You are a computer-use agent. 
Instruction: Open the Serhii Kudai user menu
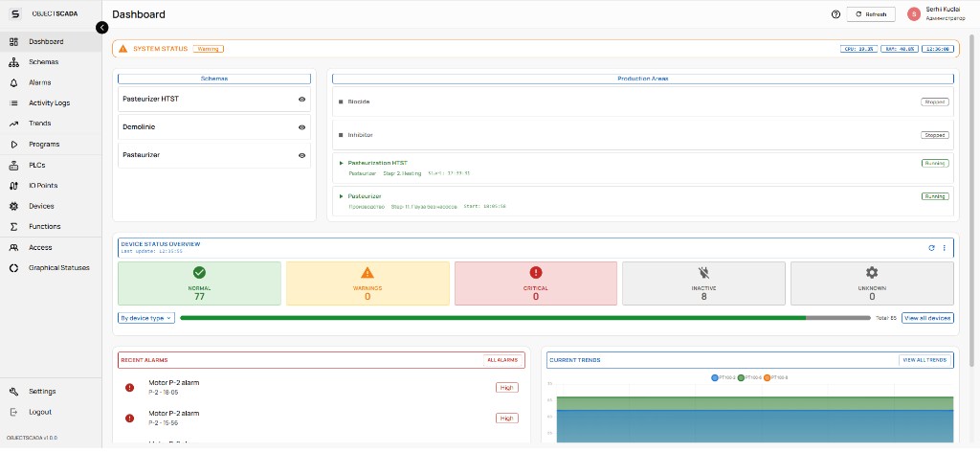coord(936,14)
